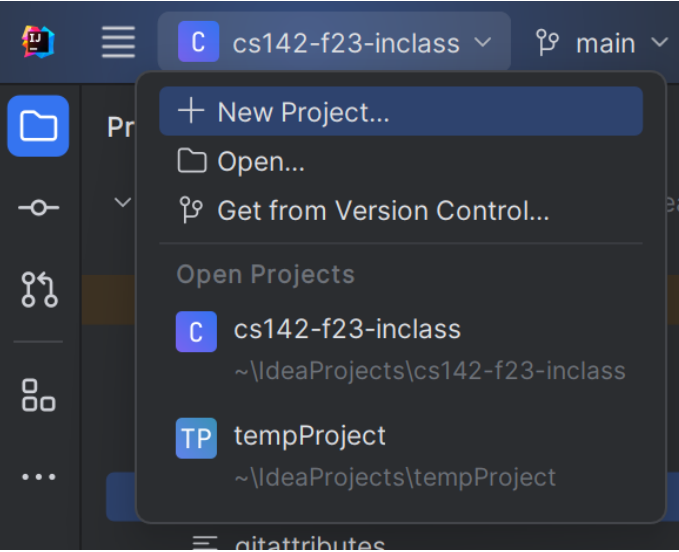
Task: Click the TP tempProject icon
Action: click(x=196, y=438)
